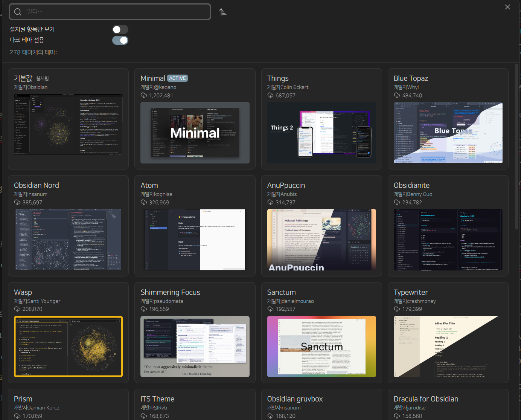
Task: Open the Shimmering Focus preview image
Action: (x=195, y=347)
